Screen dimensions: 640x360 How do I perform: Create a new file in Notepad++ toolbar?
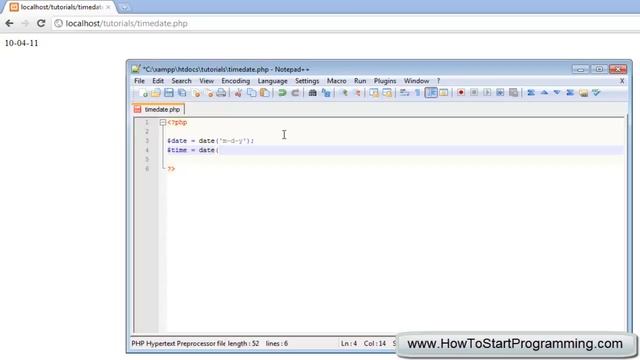point(143,93)
